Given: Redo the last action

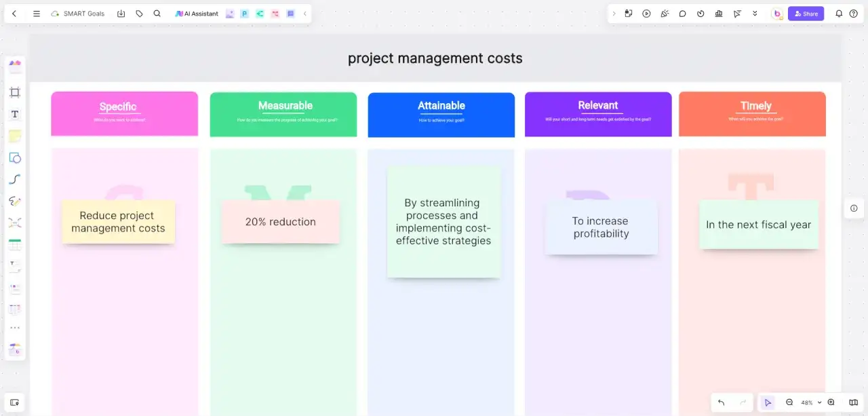Looking at the screenshot, I should [x=743, y=402].
